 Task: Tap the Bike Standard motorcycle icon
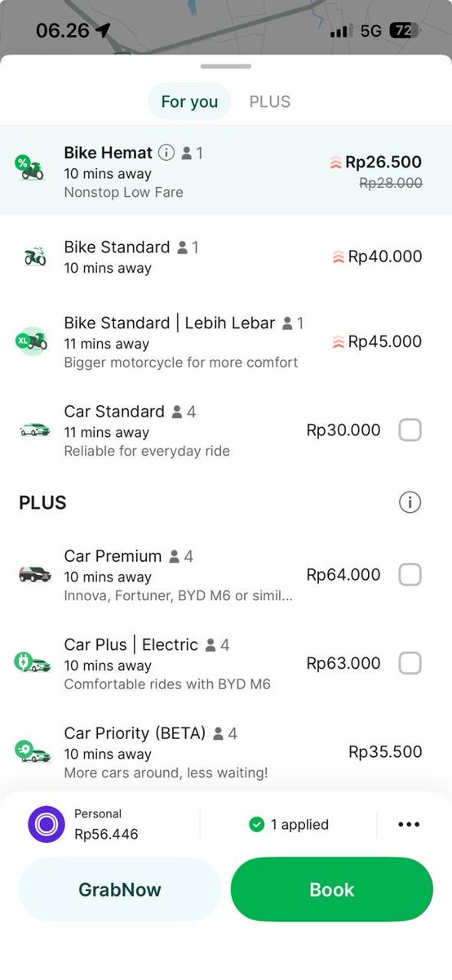[x=34, y=256]
